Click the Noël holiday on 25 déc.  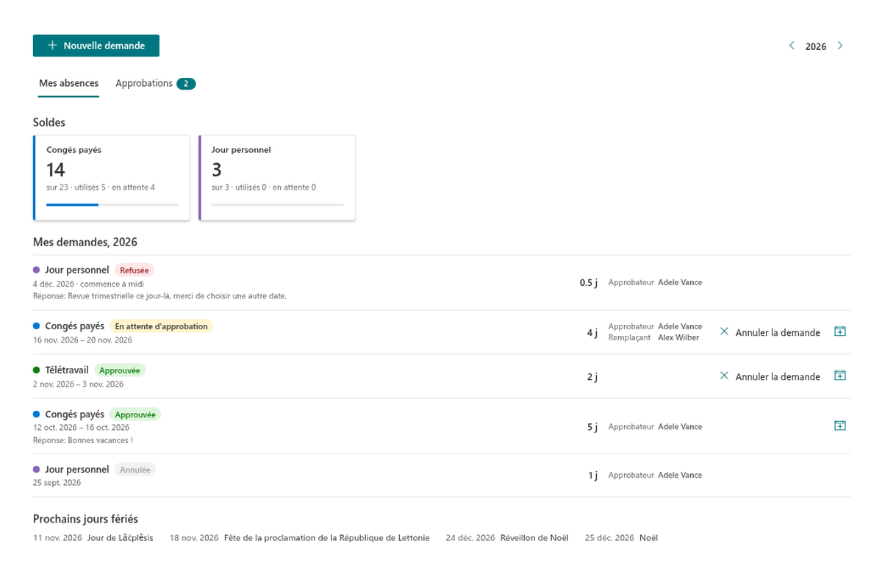[648, 538]
